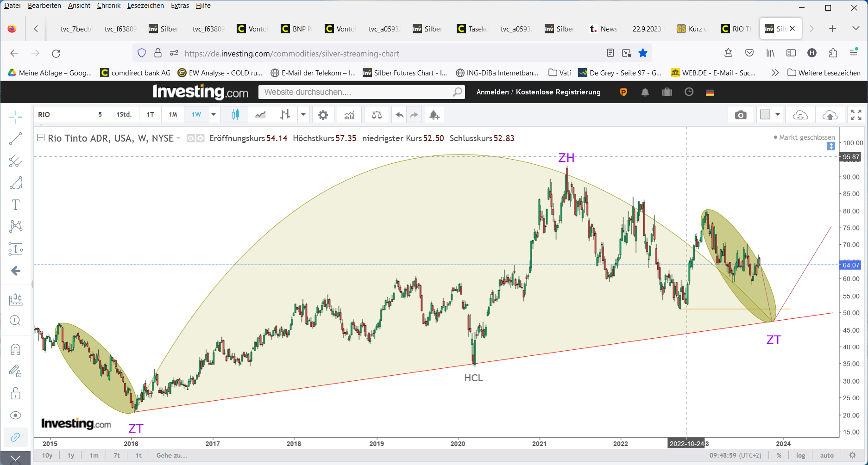This screenshot has width=868, height=465.
Task: Expand the chart style dropdown arrow
Action: click(303, 115)
